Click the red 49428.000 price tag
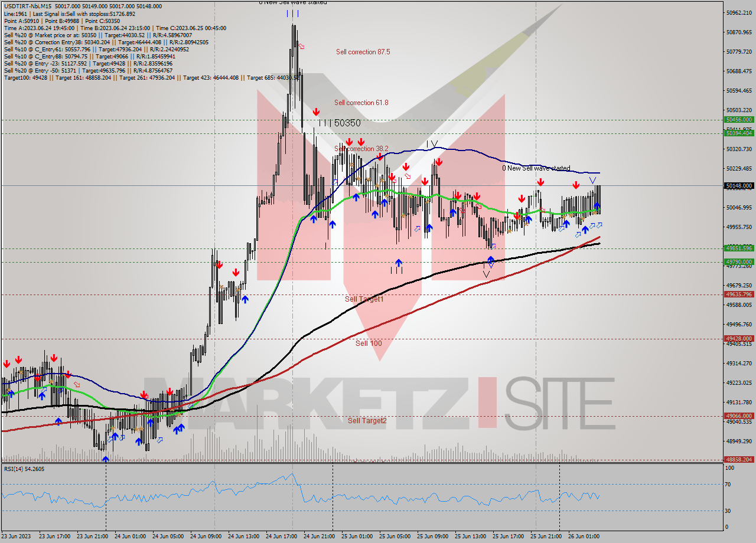 coord(738,338)
